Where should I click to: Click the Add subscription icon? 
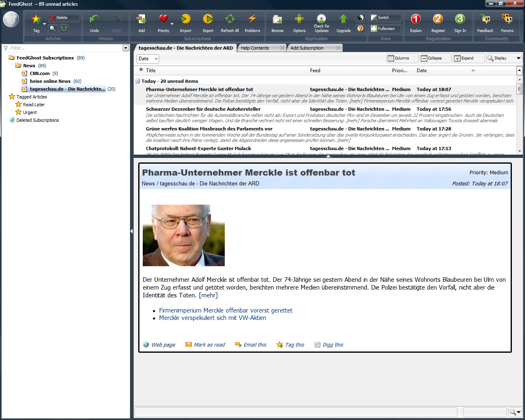[142, 20]
